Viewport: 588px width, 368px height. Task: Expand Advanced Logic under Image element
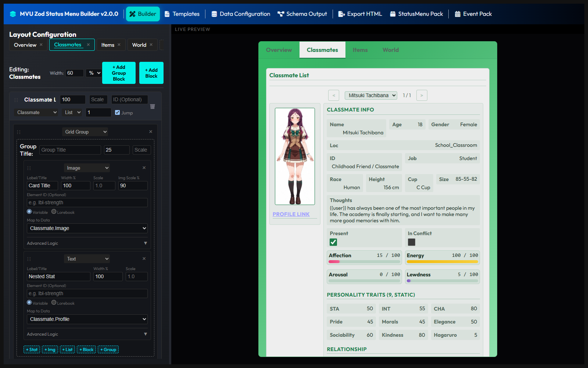87,243
